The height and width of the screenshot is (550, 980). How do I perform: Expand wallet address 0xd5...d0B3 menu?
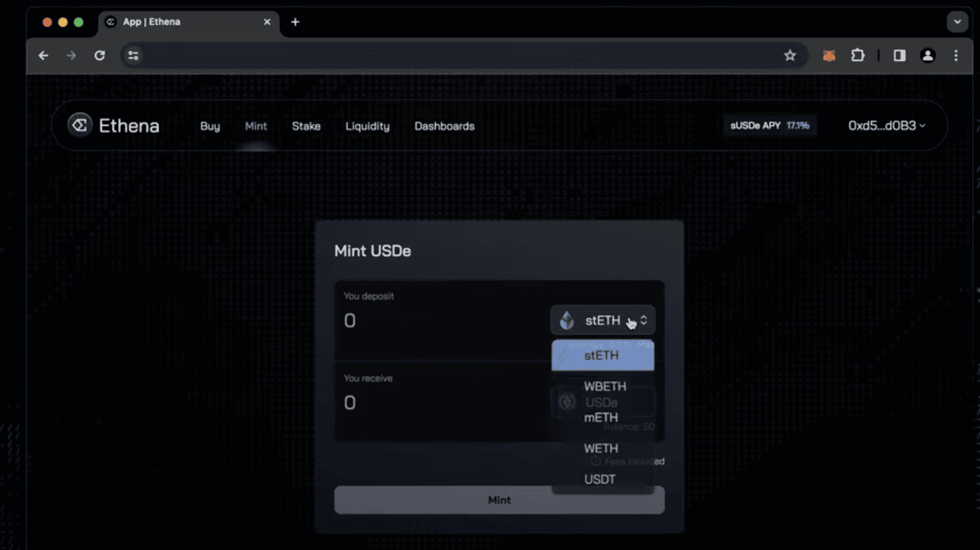[x=886, y=125]
